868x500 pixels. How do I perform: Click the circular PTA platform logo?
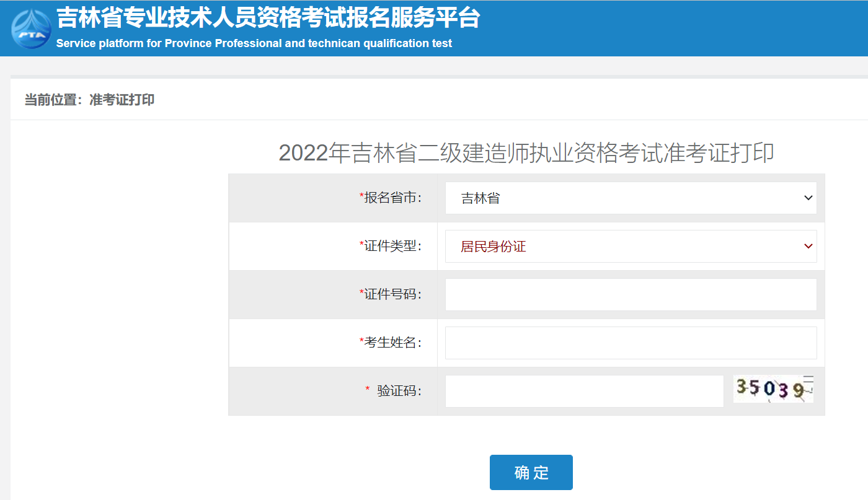[30, 28]
